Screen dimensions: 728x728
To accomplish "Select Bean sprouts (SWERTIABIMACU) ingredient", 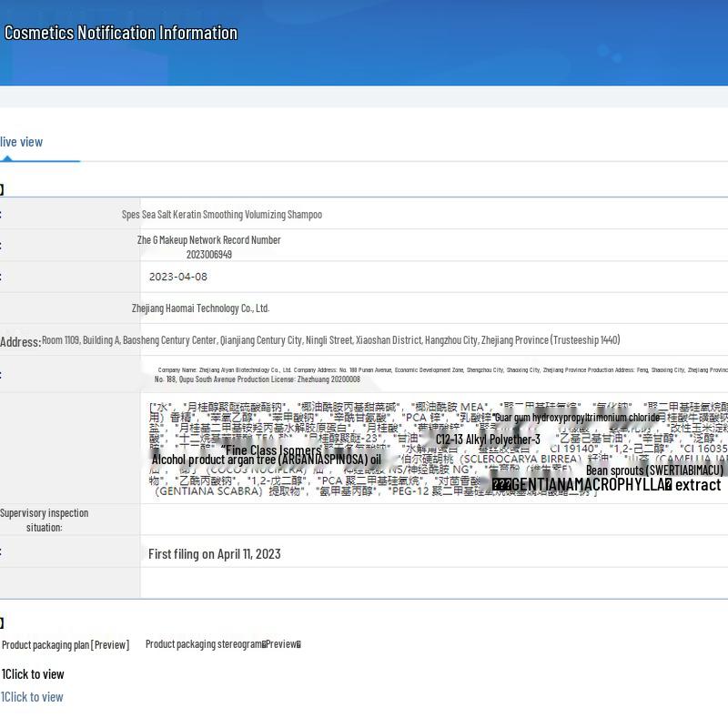I will [x=654, y=470].
